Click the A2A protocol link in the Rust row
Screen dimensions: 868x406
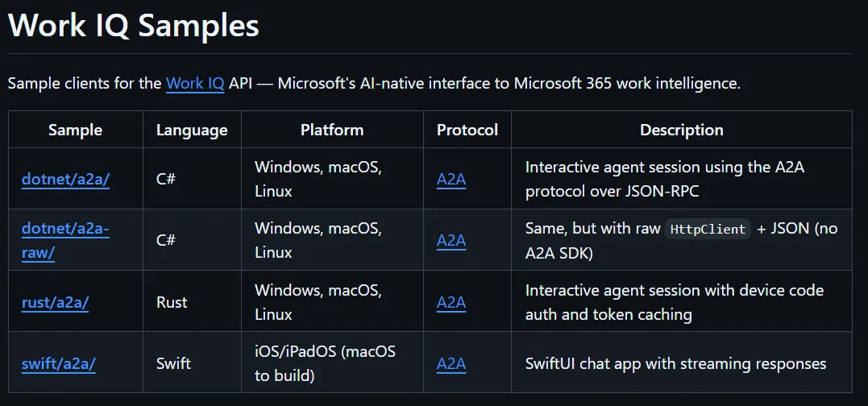[x=451, y=303]
